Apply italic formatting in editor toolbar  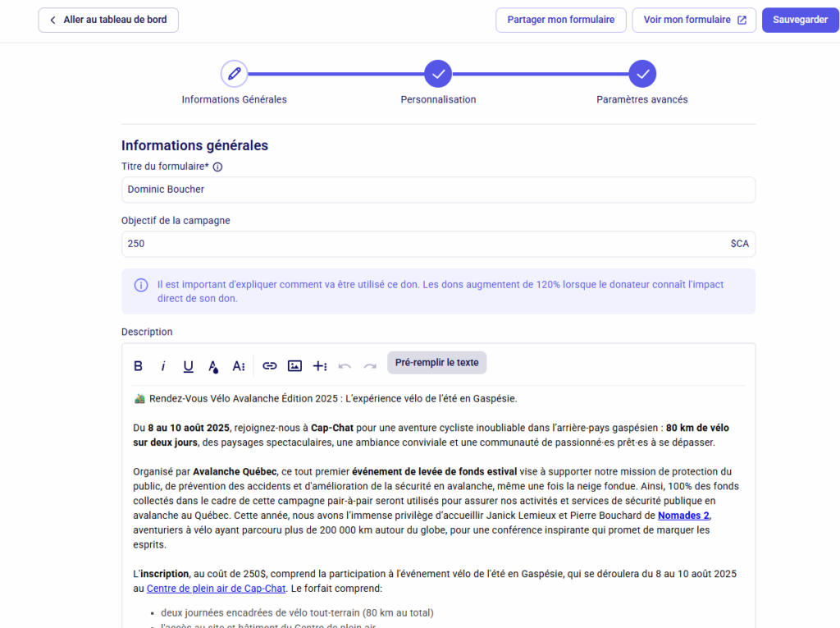click(x=163, y=366)
